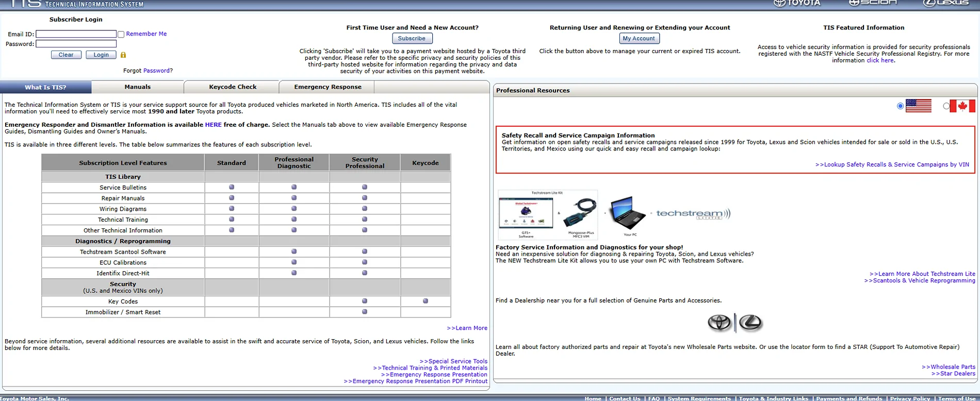Click the United States flag icon
The height and width of the screenshot is (401, 980).
click(919, 106)
